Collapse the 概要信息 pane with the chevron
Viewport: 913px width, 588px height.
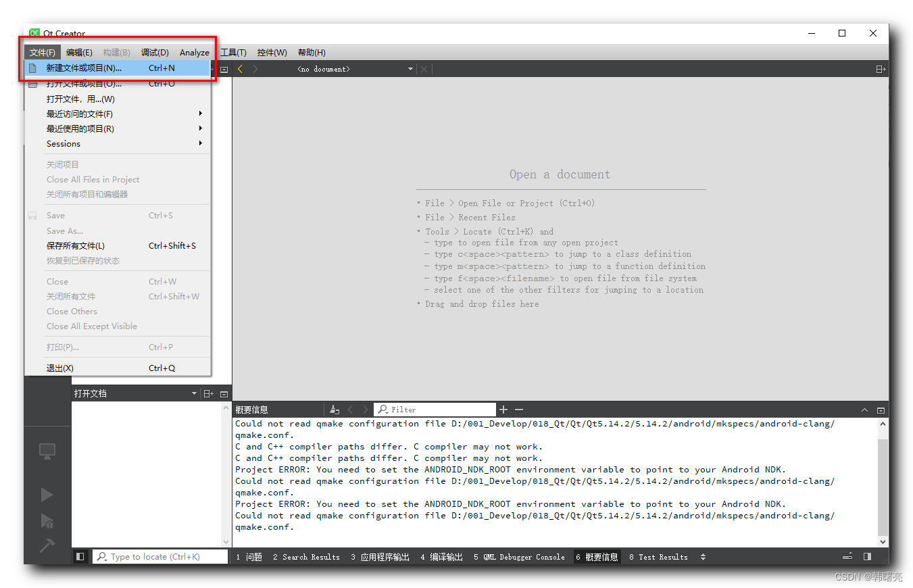tap(865, 409)
